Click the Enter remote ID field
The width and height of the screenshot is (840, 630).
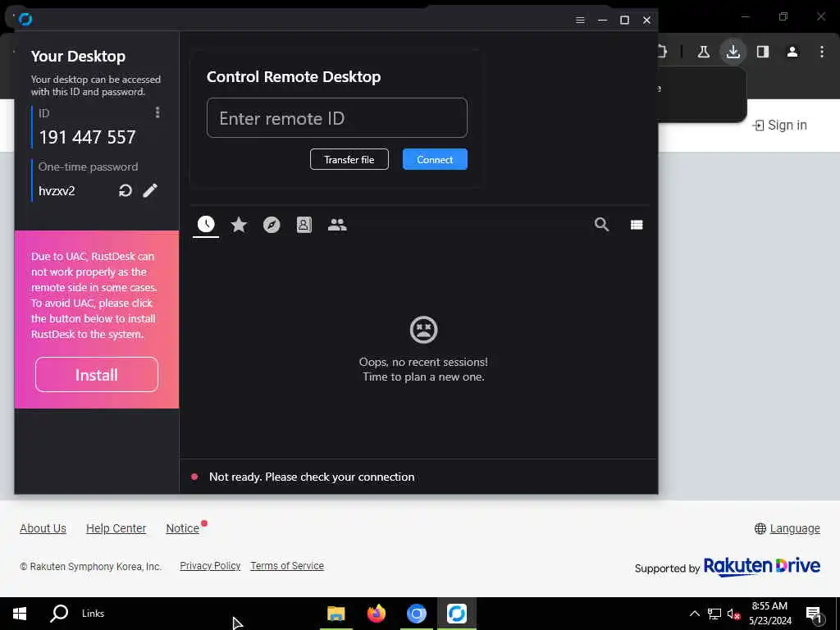pos(337,118)
